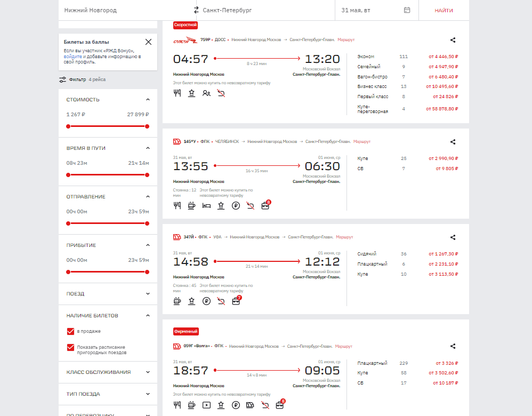Click non-refundable icon on train 059Г

click(x=265, y=405)
